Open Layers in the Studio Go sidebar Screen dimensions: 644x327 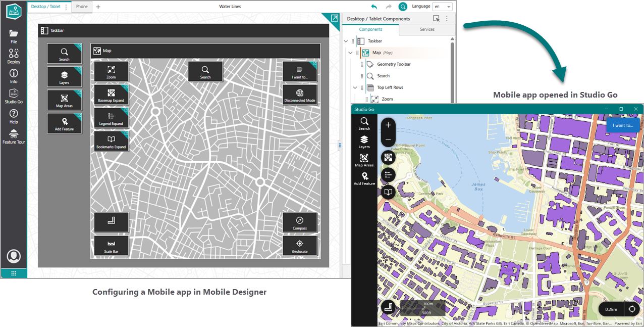[364, 142]
